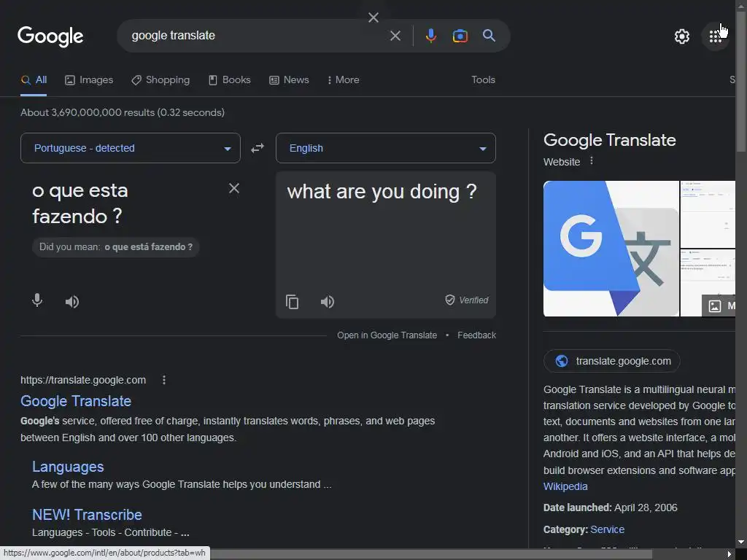Open Google settings gear

click(x=682, y=36)
